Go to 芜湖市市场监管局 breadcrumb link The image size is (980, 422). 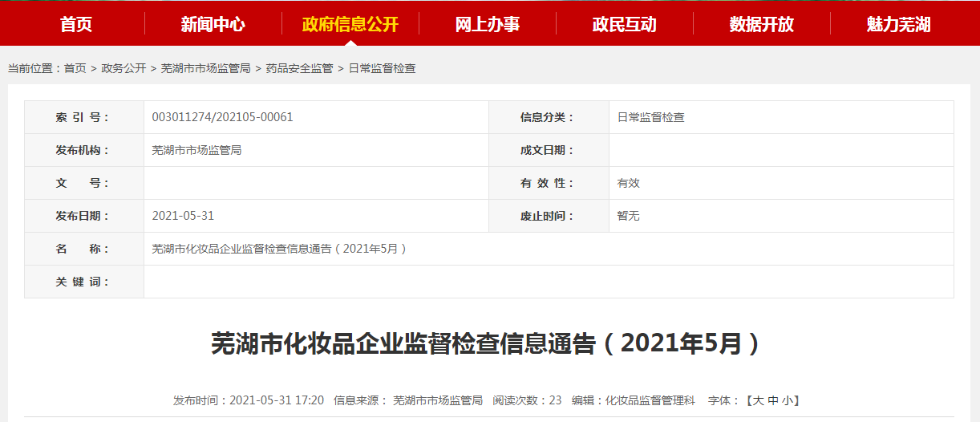(205, 69)
